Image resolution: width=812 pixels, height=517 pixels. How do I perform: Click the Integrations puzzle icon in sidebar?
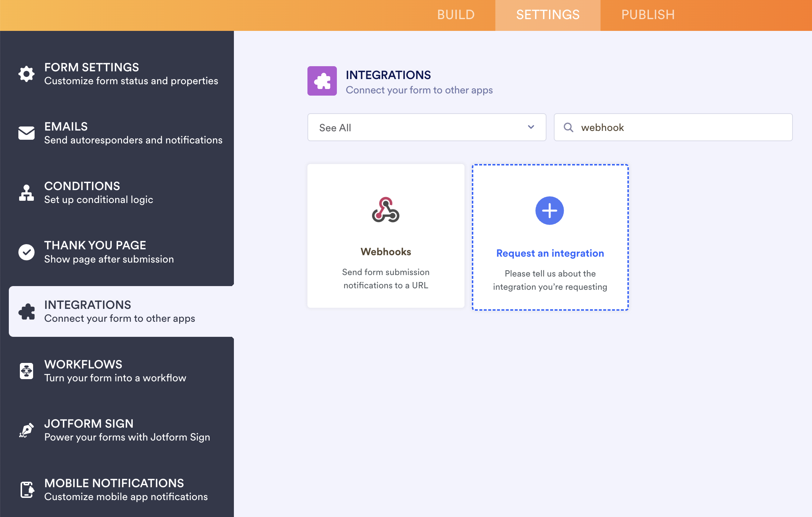tap(26, 311)
